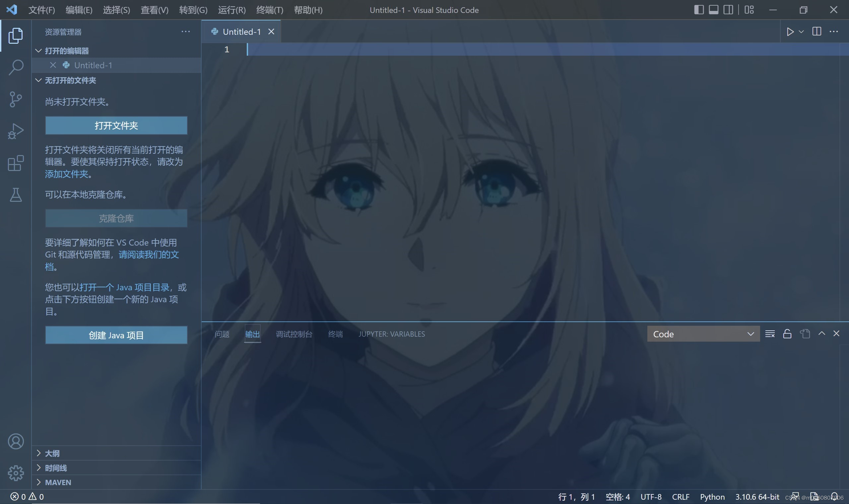849x504 pixels.
Task: Toggle the primary sidebar visibility
Action: click(698, 10)
